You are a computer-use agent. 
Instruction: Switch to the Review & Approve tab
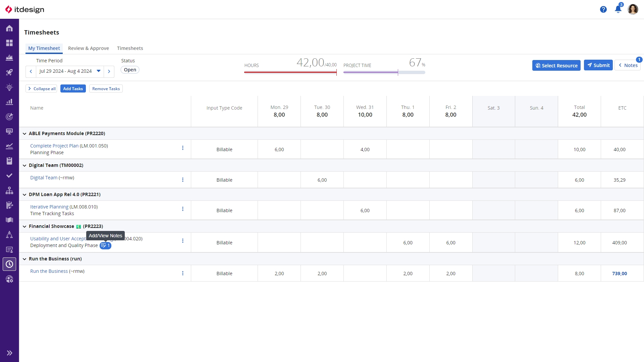pos(88,48)
